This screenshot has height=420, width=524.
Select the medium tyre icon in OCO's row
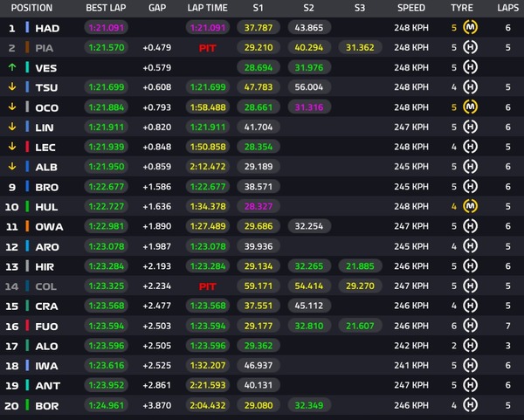click(x=473, y=107)
